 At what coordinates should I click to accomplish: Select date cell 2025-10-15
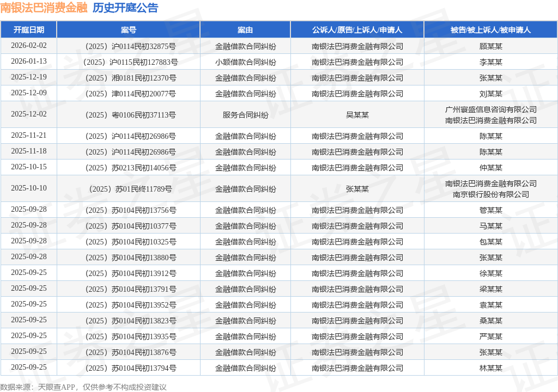pyautogui.click(x=29, y=167)
